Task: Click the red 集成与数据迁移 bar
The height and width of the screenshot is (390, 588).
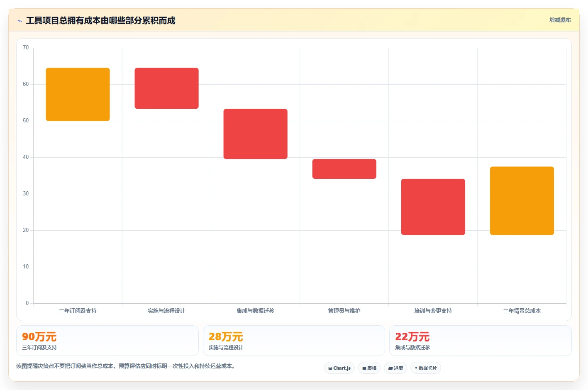Action: point(255,134)
